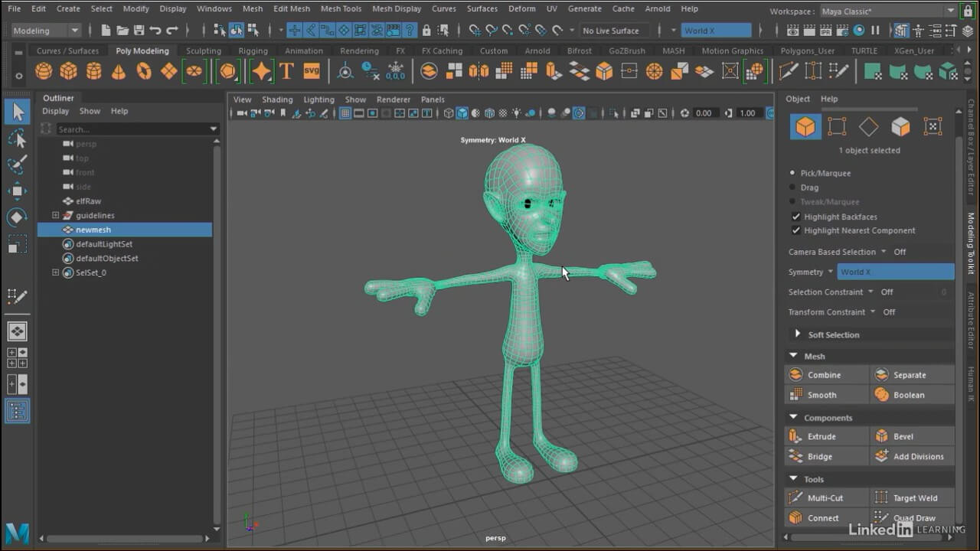Click the Combine button

coord(824,375)
